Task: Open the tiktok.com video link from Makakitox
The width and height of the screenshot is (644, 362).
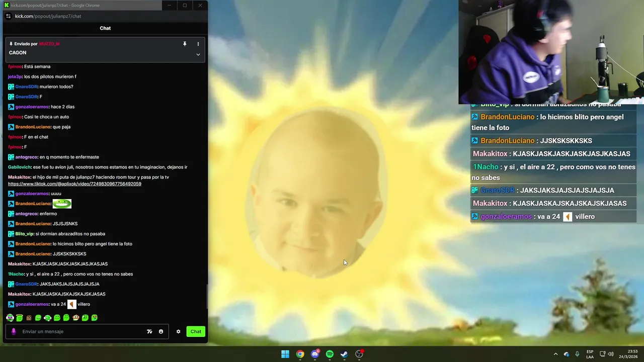Action: (x=74, y=184)
